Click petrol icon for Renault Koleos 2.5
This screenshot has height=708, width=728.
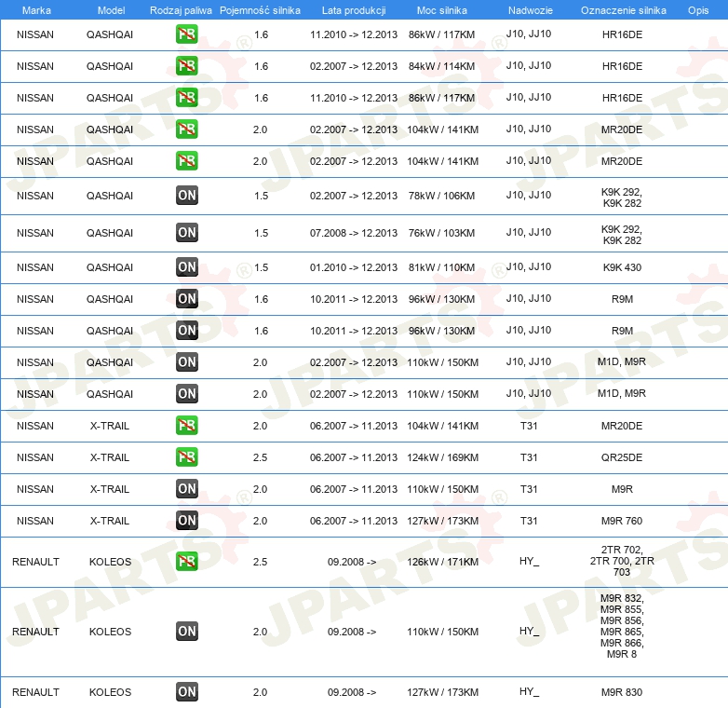[x=186, y=561]
